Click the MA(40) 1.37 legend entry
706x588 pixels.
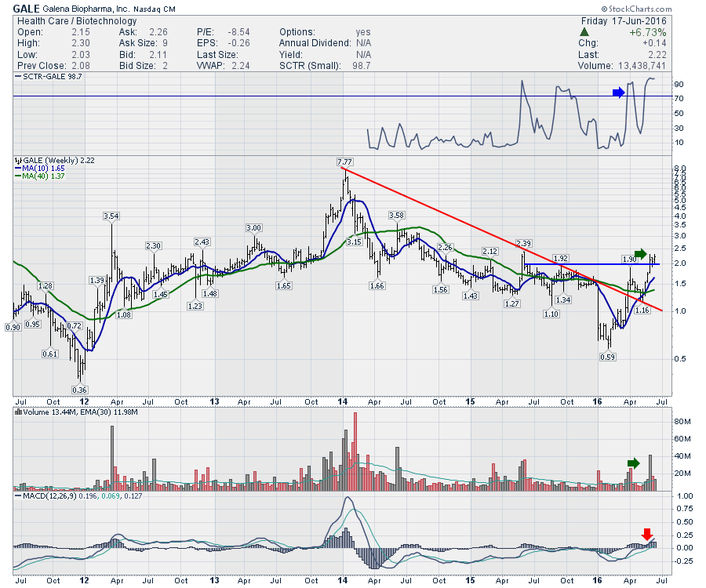[x=43, y=176]
